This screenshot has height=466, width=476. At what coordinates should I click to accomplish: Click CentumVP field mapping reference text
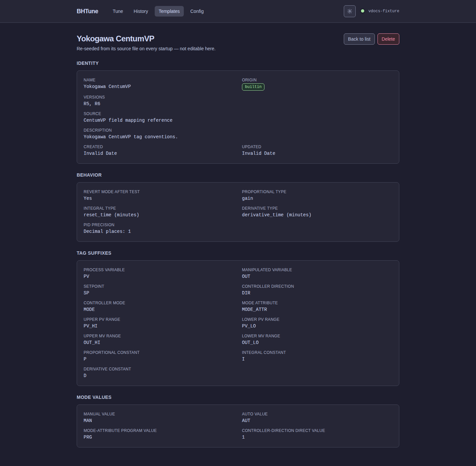128,120
